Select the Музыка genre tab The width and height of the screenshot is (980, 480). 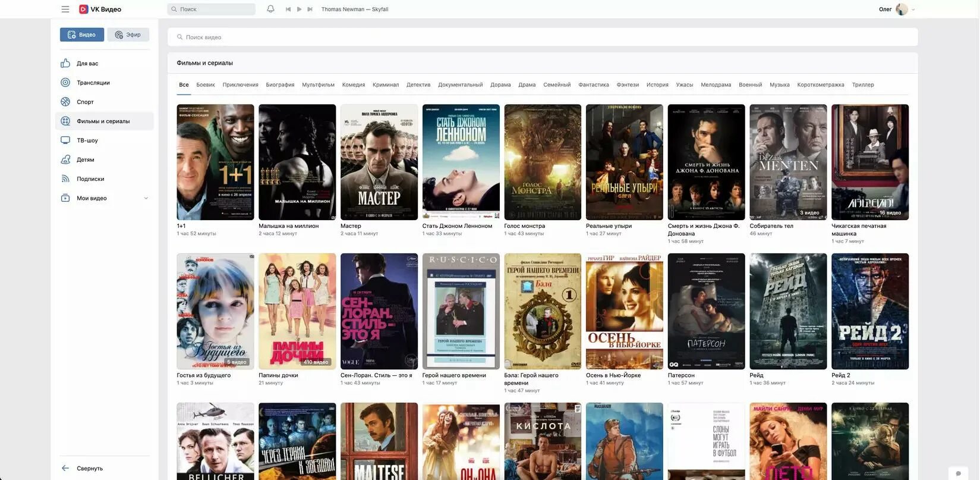pos(780,84)
